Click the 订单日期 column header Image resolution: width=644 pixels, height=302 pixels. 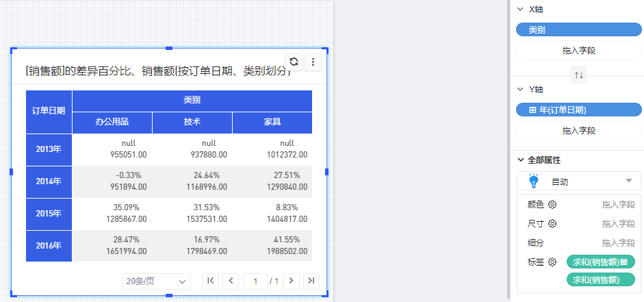[49, 111]
